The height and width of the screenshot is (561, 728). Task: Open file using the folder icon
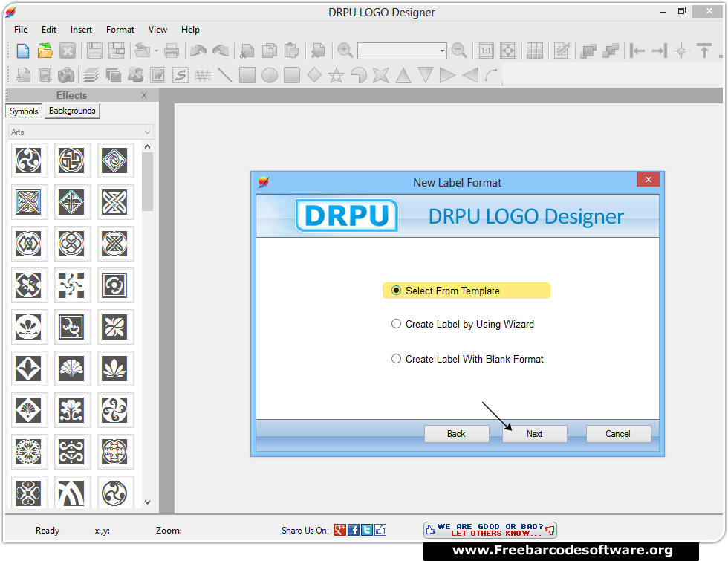[45, 51]
